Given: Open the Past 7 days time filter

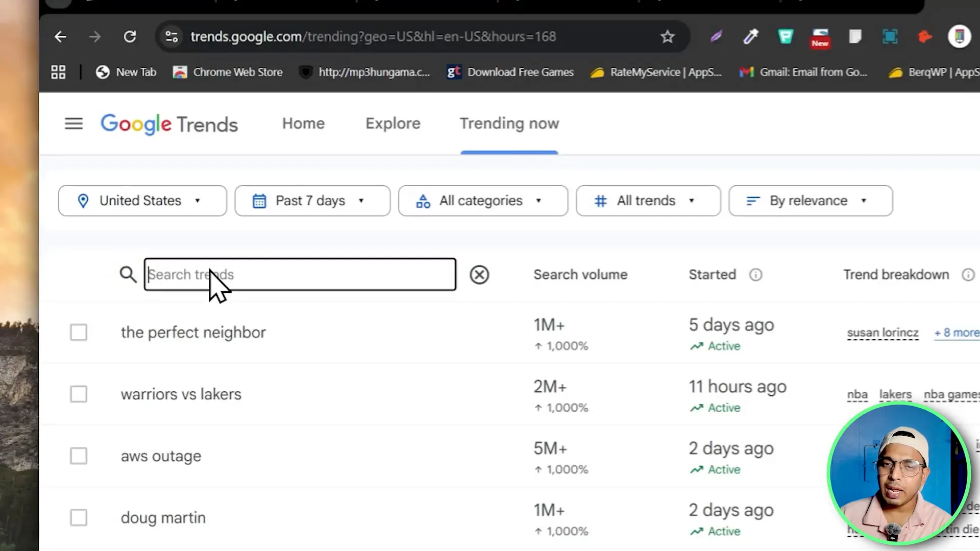Looking at the screenshot, I should 312,201.
